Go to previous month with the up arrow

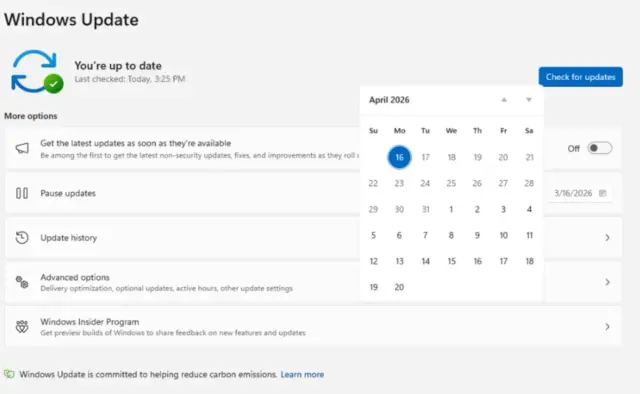click(x=504, y=100)
